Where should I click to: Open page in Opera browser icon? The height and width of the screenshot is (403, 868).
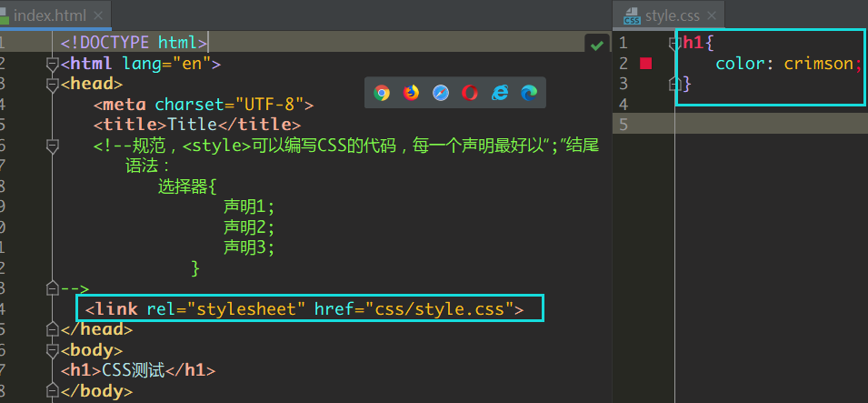click(x=470, y=93)
